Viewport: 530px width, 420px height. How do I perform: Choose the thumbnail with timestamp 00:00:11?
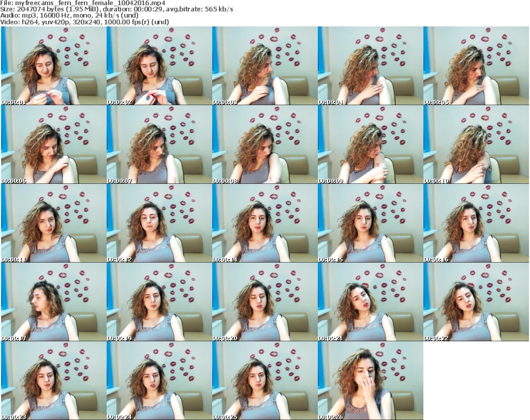(53, 223)
